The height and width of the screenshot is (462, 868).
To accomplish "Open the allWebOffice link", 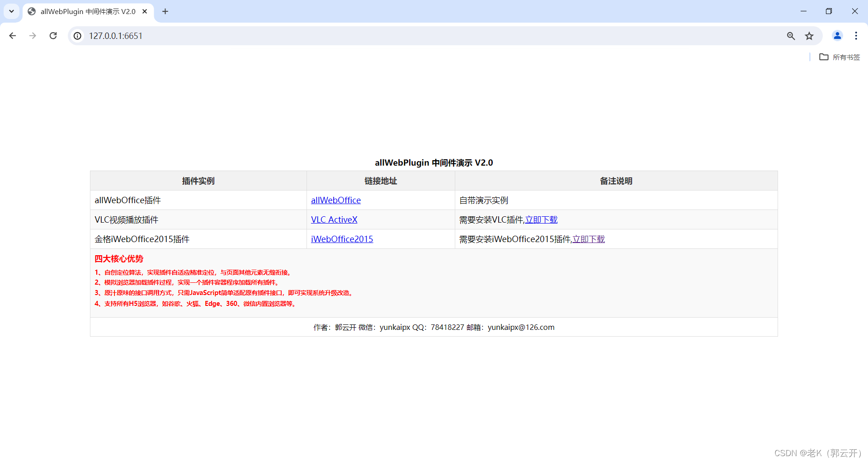I will click(336, 200).
